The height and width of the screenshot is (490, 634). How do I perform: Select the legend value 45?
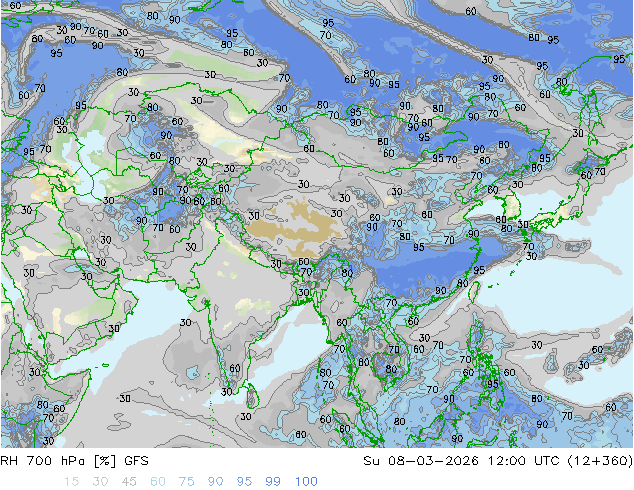coord(129,482)
